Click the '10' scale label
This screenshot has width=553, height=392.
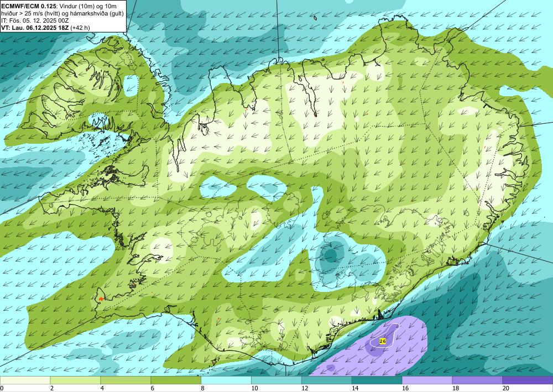click(x=254, y=388)
